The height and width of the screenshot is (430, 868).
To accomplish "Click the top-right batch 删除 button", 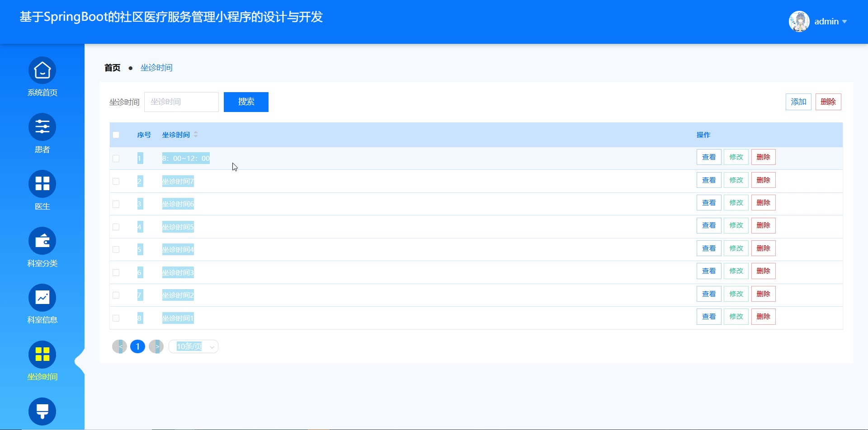I will [828, 102].
